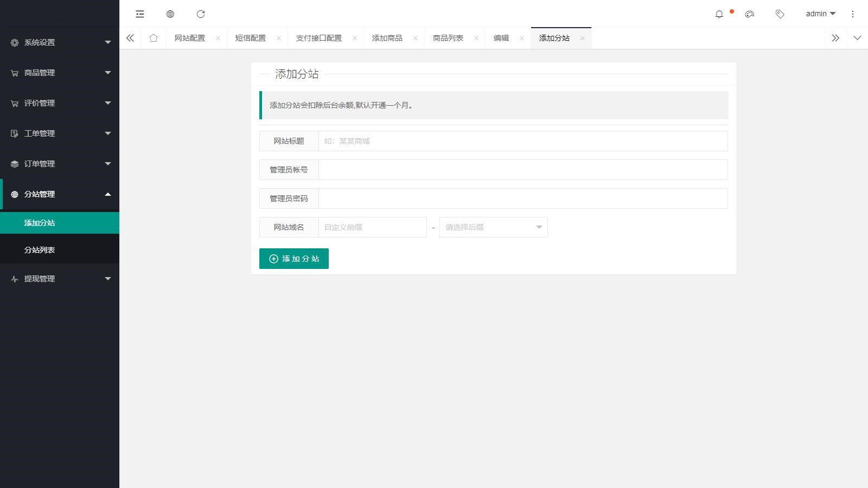
Task: Open the tab actions dropdown chevron
Action: (x=857, y=38)
